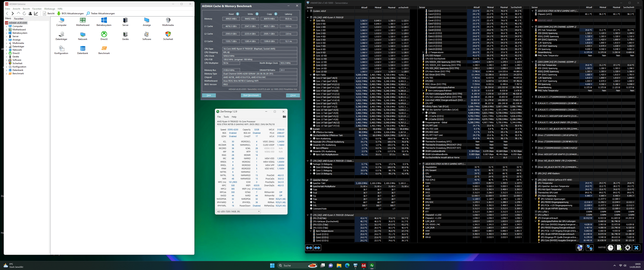This screenshot has width=644, height=270.
Task: Click Start Benchmark button in AIDA64 benchmark
Action: 251,95
